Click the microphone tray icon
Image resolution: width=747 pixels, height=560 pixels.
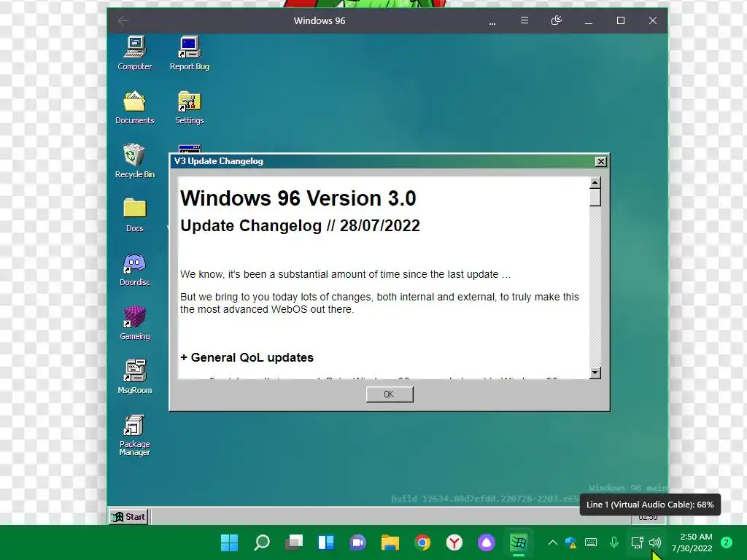[614, 542]
